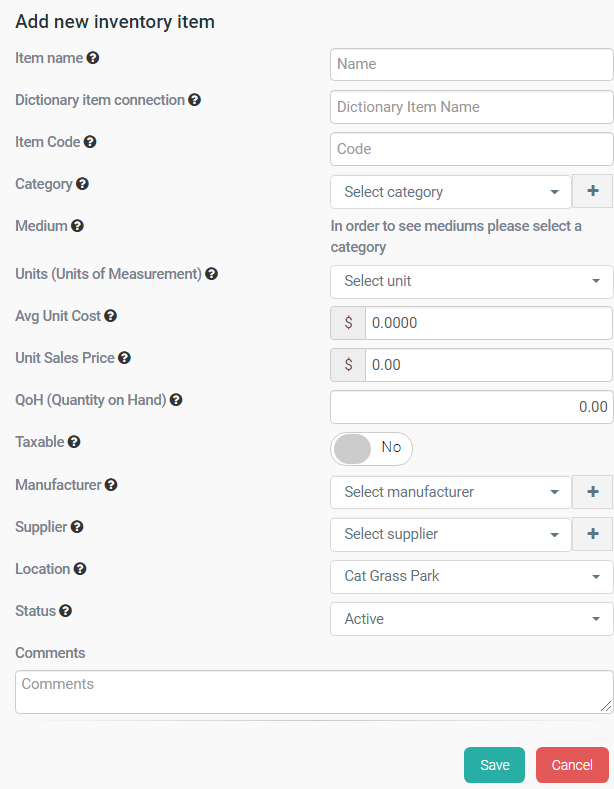This screenshot has height=789, width=614.
Task: Click the Item Code help icon
Action: 90,142
